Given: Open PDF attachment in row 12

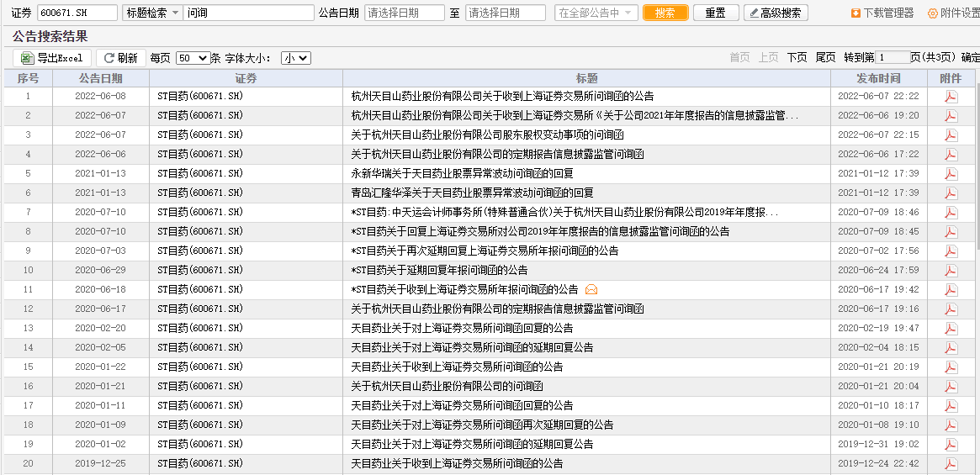Looking at the screenshot, I should click(x=951, y=309).
